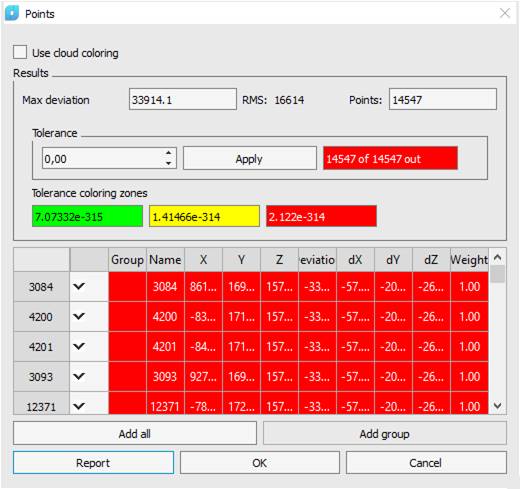The height and width of the screenshot is (489, 520).
Task: Sort by the Weight column header
Action: [469, 259]
